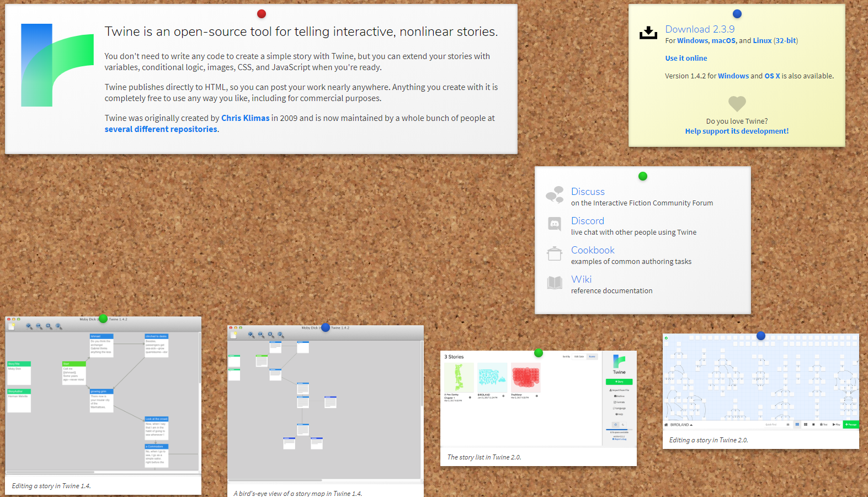
Task: Click caption 'Editing a story in Twine 1.4.'
Action: [x=51, y=486]
